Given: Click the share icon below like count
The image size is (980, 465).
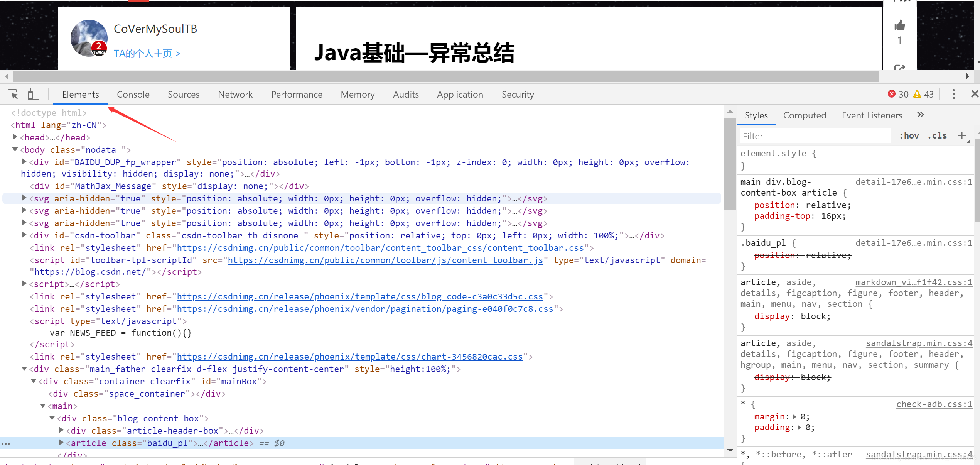Looking at the screenshot, I should pos(900,67).
